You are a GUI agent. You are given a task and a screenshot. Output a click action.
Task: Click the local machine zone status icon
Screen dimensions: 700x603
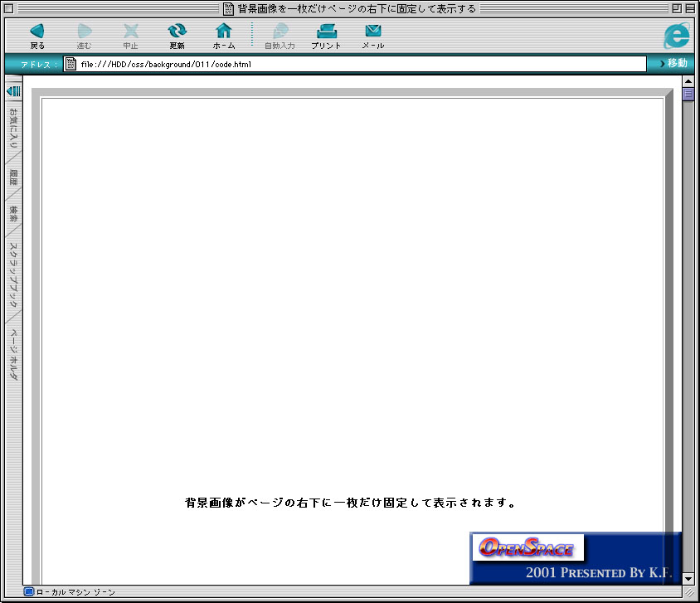coord(29,591)
